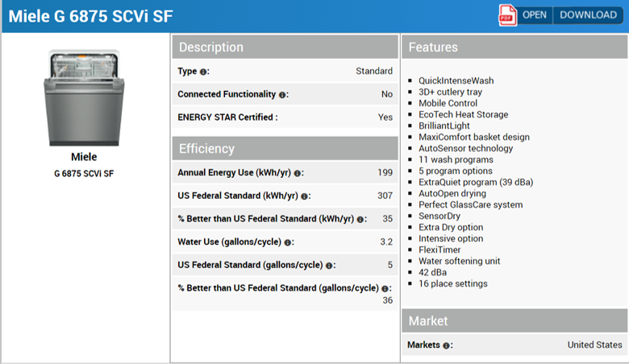Click the 16 place settings feature

click(x=453, y=283)
